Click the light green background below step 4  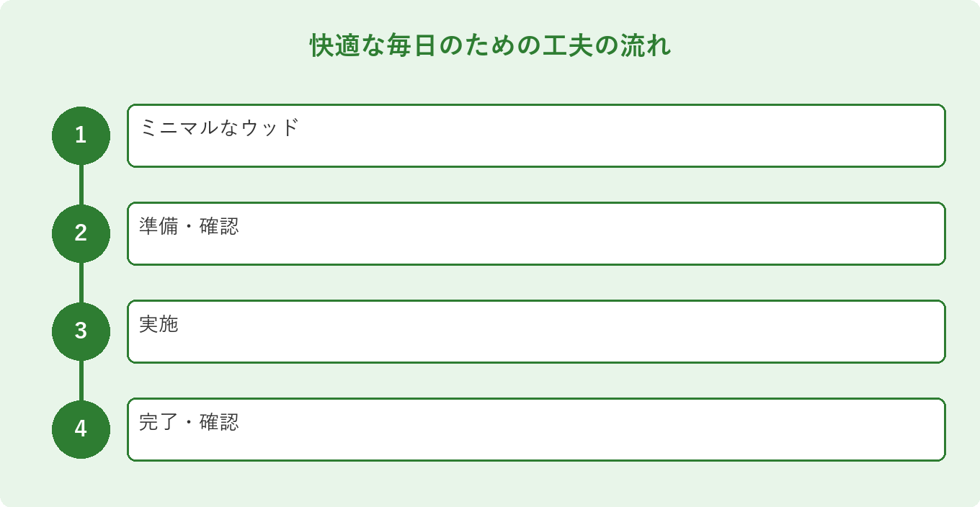point(490,484)
